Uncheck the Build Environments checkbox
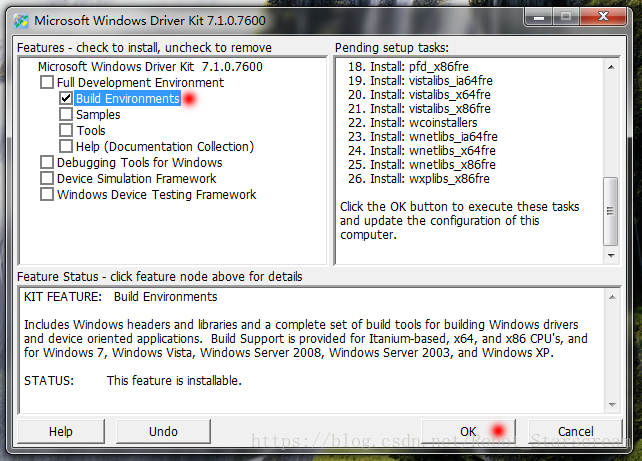The width and height of the screenshot is (642, 461). point(66,98)
